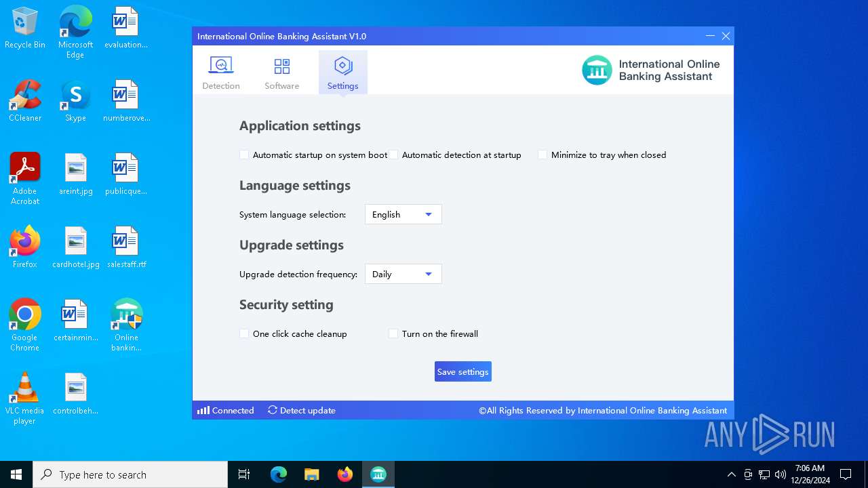Select salestaff.rtf document icon
The height and width of the screenshot is (488, 868).
pyautogui.click(x=126, y=247)
